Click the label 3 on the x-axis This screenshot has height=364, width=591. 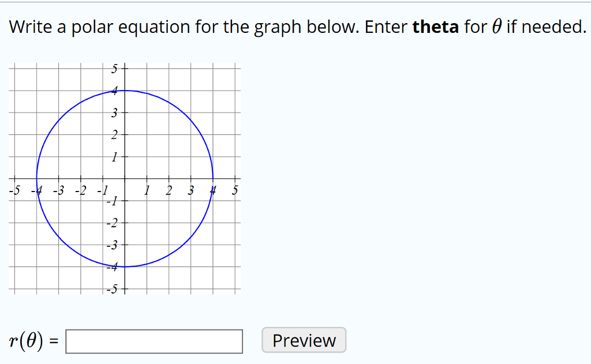pyautogui.click(x=190, y=190)
